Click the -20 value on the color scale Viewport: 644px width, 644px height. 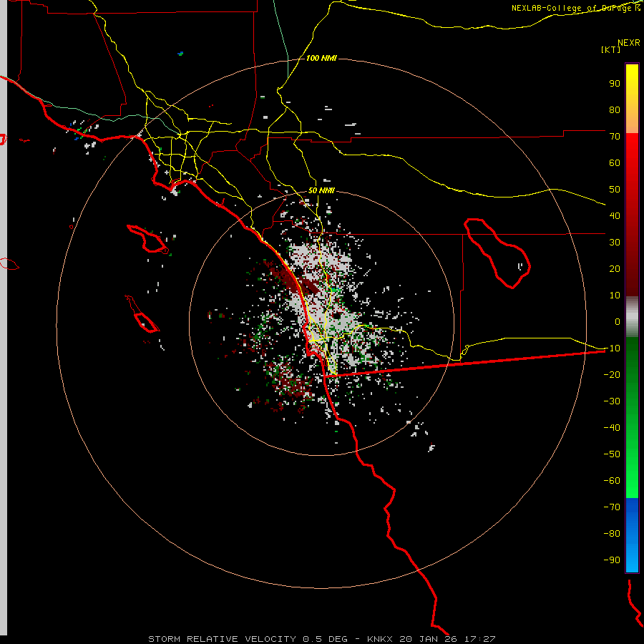point(612,374)
